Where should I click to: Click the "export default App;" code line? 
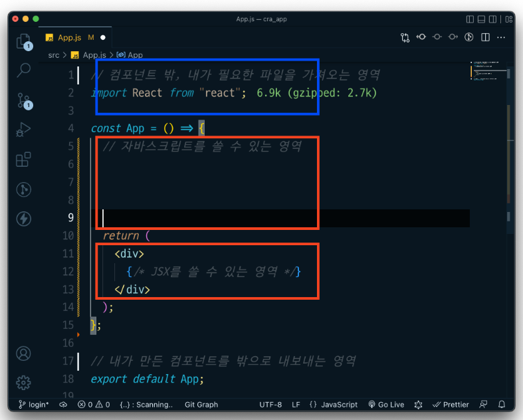pyautogui.click(x=147, y=379)
